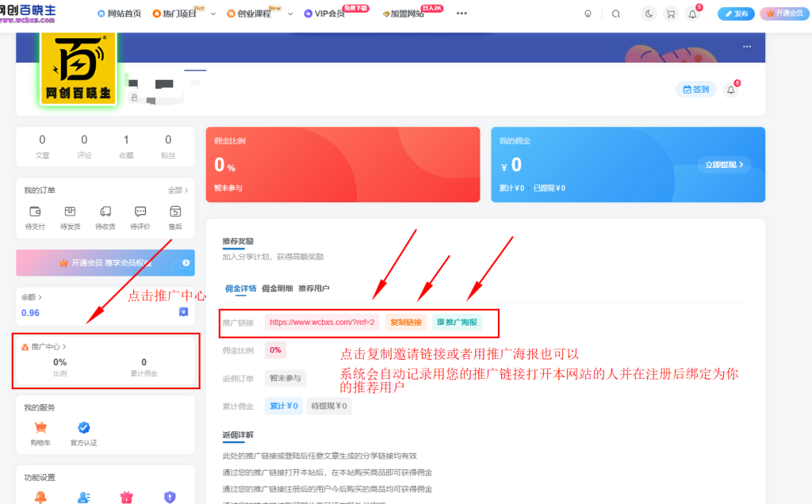Click the 官方认证 verification badge icon

[82, 429]
